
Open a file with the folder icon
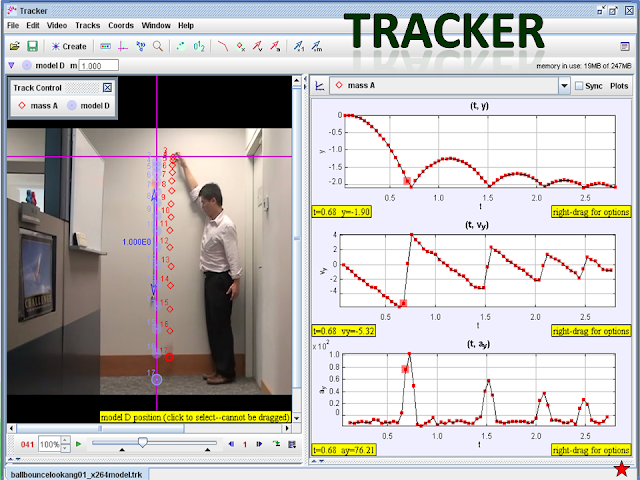(15, 46)
